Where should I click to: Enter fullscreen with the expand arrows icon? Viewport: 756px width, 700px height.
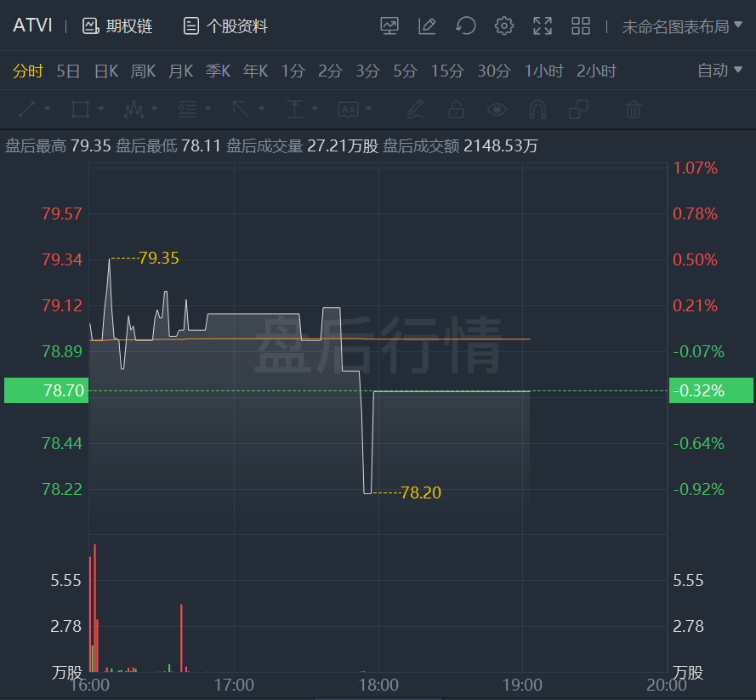(543, 26)
